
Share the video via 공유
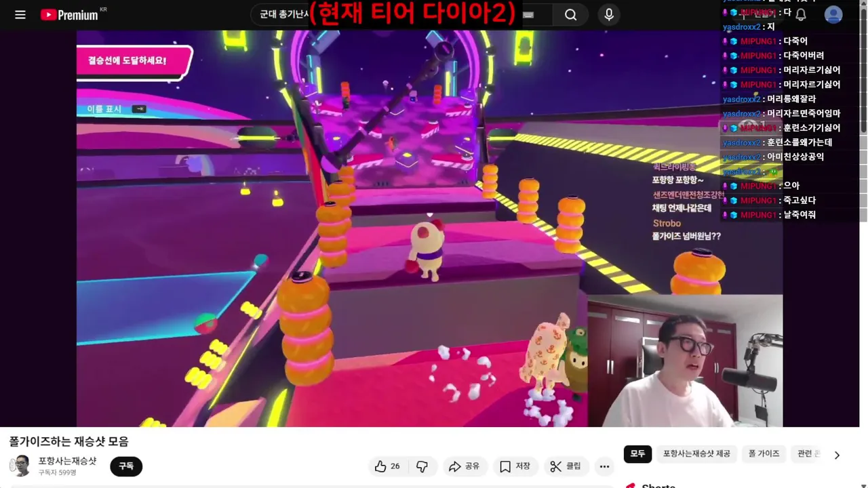(x=464, y=466)
